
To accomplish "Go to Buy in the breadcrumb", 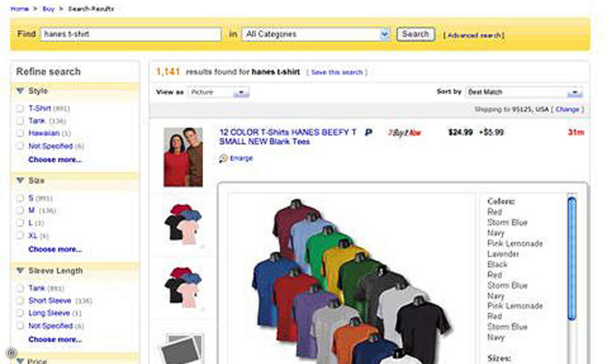I will [x=49, y=9].
